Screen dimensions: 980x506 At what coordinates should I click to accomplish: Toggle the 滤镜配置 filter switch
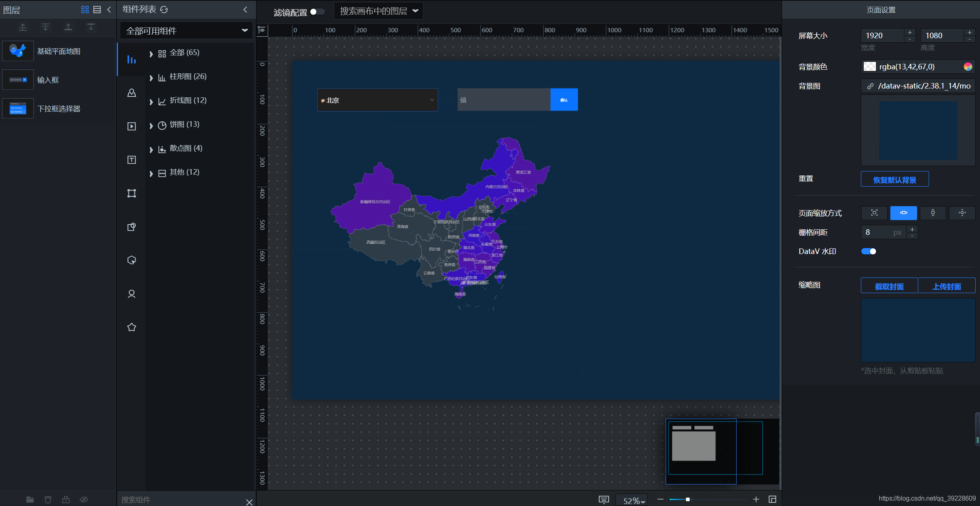click(x=317, y=12)
